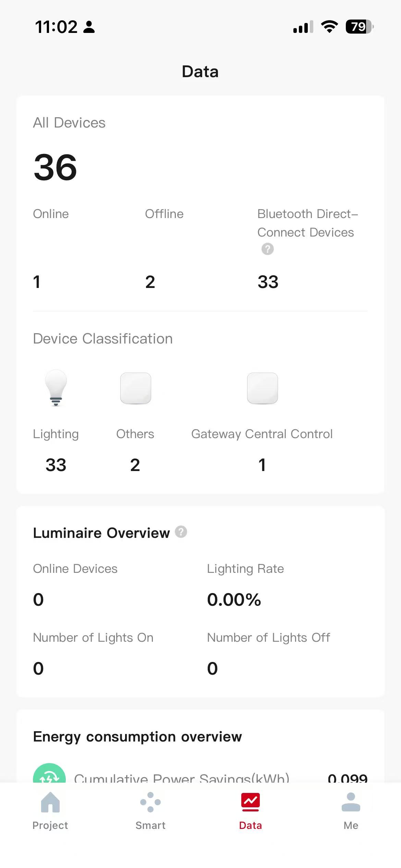
Task: Tap the Bluetooth Direct-Connect count 33
Action: (x=268, y=282)
